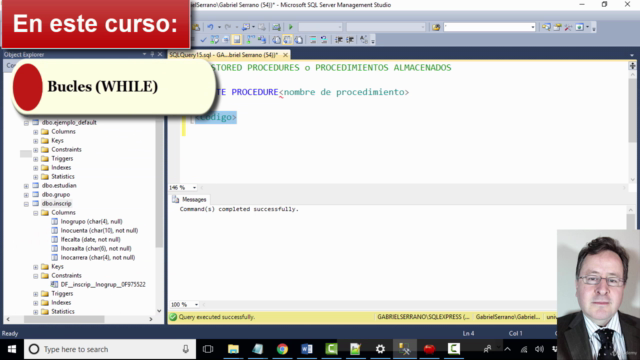This screenshot has height=360, width=640.
Task: Select the dbo.inscrip table
Action: (56, 204)
